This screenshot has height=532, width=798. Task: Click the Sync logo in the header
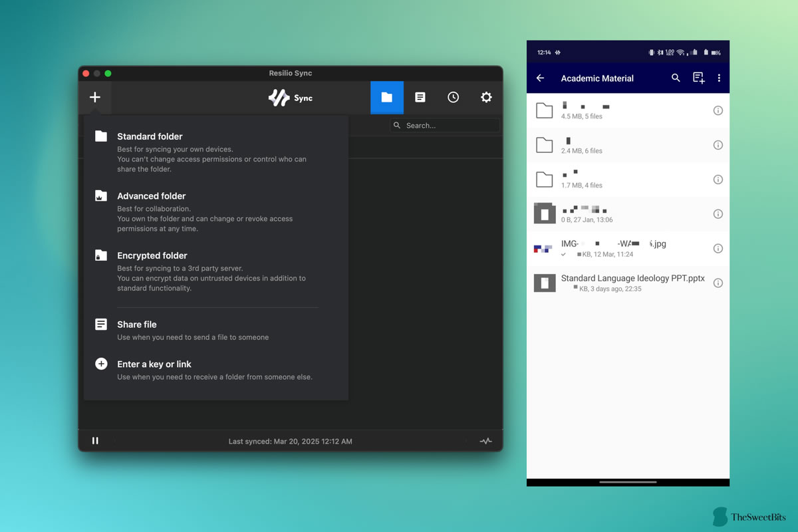[x=291, y=98]
